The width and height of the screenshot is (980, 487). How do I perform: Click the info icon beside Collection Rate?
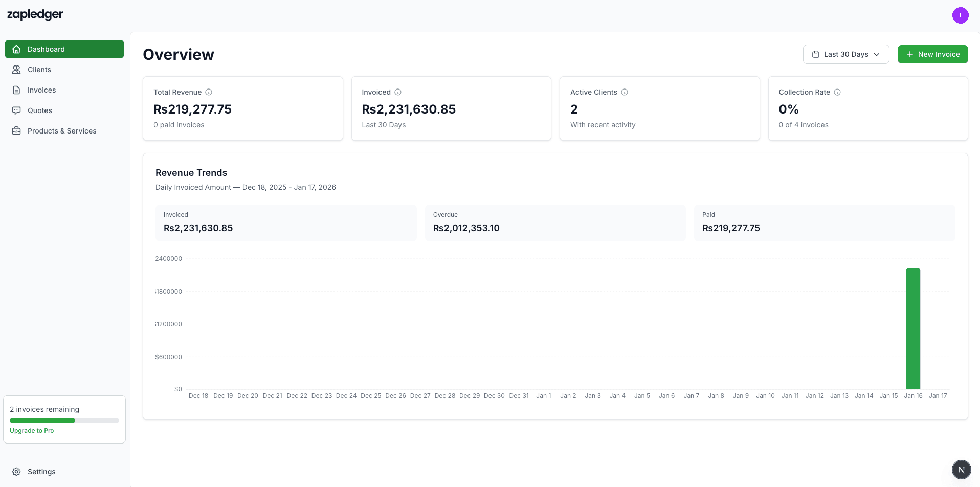point(837,92)
